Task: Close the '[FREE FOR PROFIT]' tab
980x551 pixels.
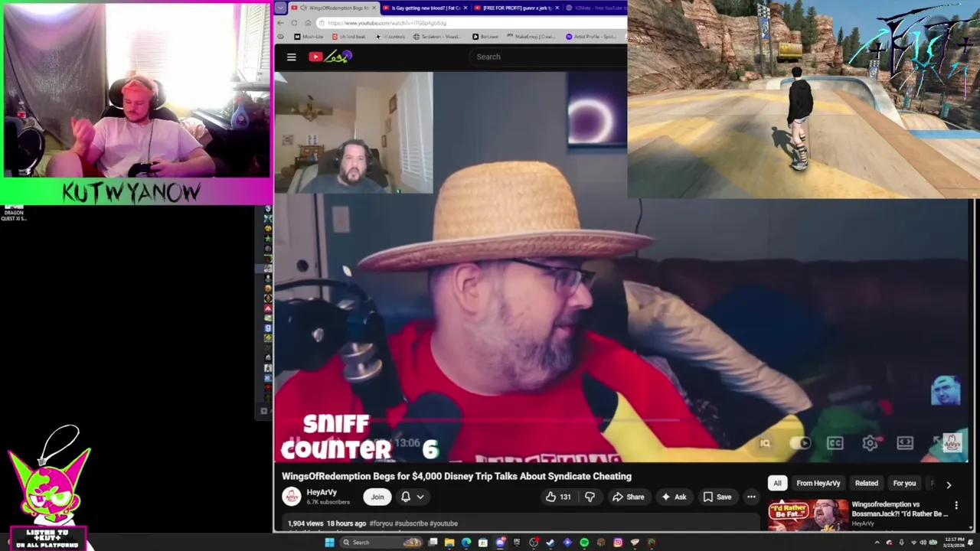Action: [x=557, y=8]
